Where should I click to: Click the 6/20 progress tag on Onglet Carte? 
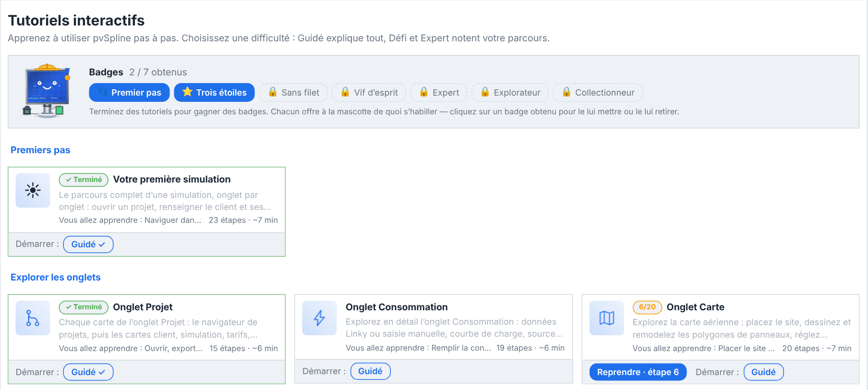[647, 307]
